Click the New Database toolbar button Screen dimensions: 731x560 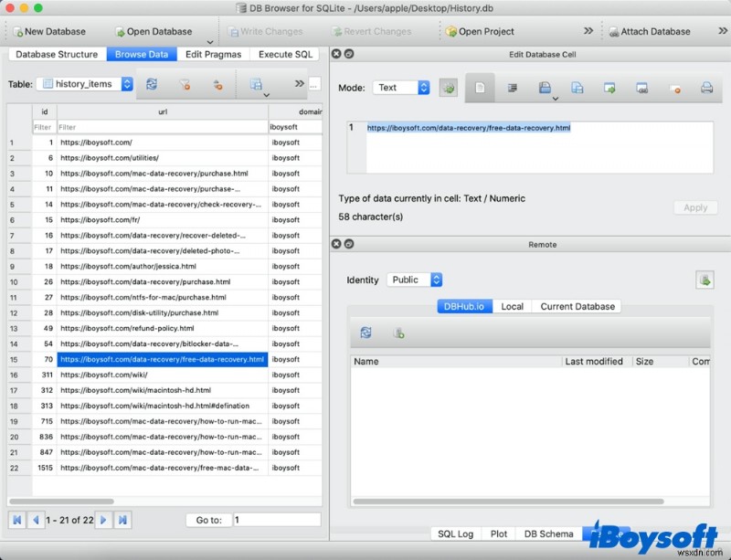(48, 30)
